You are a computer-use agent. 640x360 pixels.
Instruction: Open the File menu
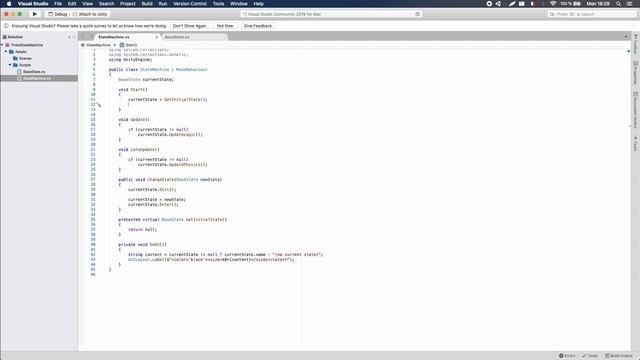[x=58, y=4]
